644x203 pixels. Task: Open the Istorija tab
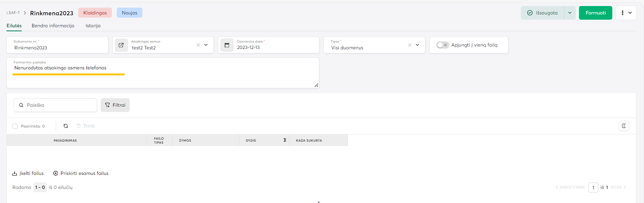pyautogui.click(x=93, y=26)
